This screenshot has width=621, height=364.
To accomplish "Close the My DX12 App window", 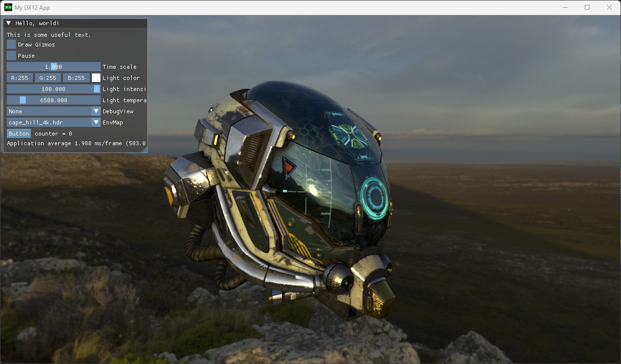I will coord(609,7).
